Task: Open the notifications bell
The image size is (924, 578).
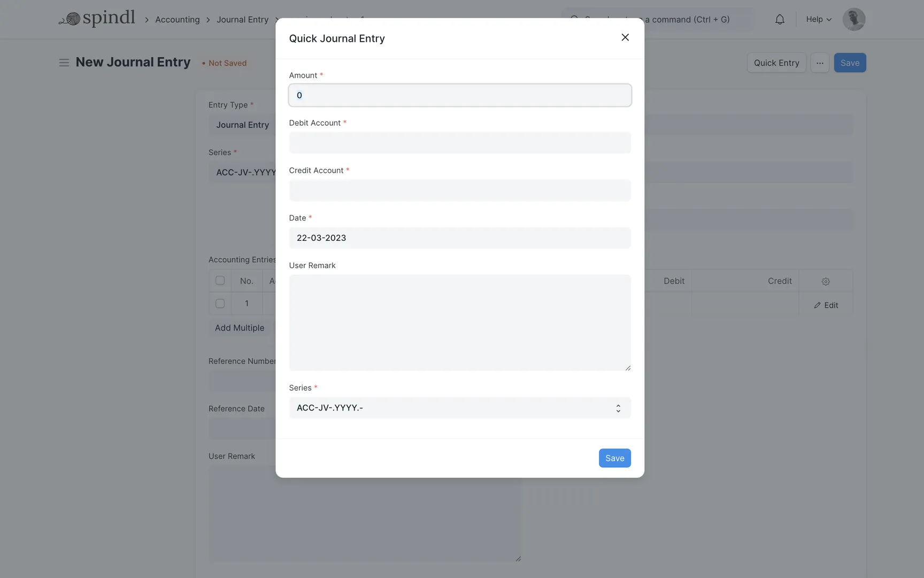Action: [780, 19]
